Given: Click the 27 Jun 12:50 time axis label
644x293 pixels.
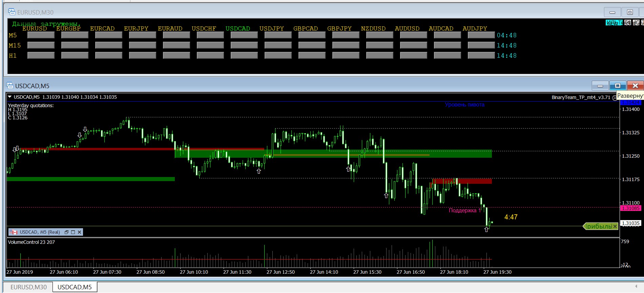Looking at the screenshot, I should click(281, 272).
